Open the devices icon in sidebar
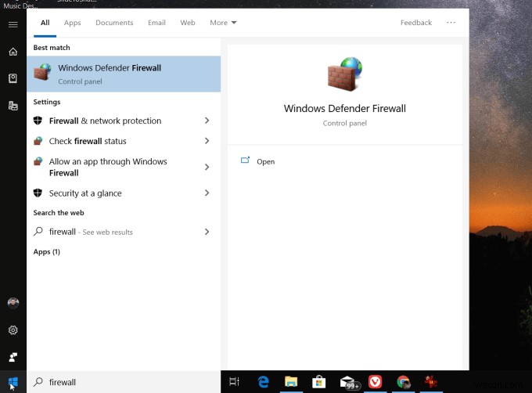Screen dimensions: 532x393 pos(13,106)
